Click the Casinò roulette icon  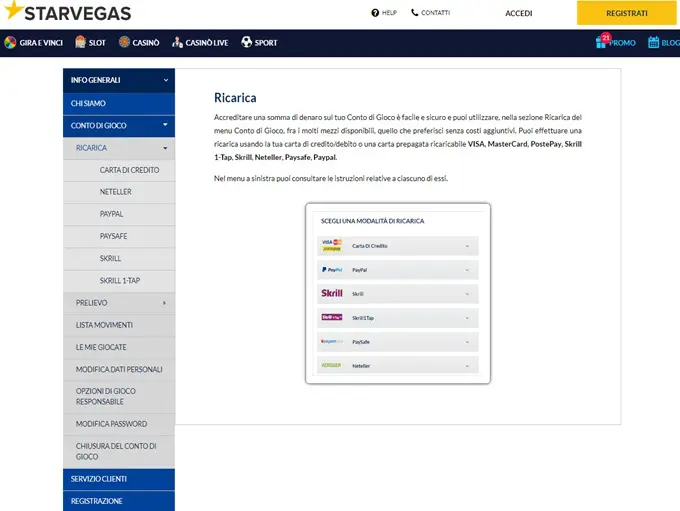[124, 42]
